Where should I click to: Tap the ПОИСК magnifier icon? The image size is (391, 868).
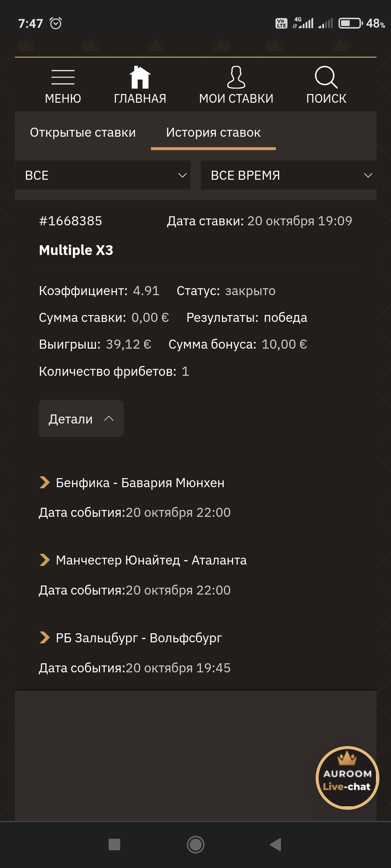pyautogui.click(x=326, y=77)
